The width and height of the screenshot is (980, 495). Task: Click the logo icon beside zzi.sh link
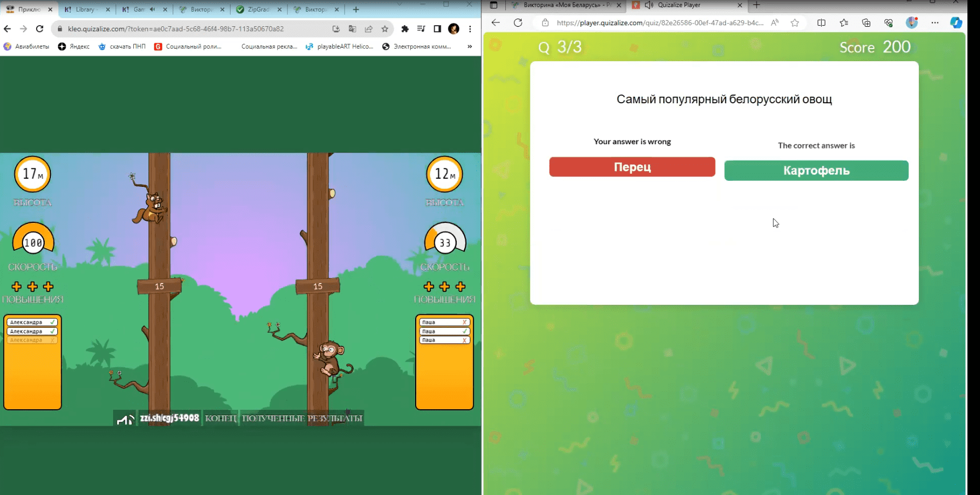click(x=125, y=419)
